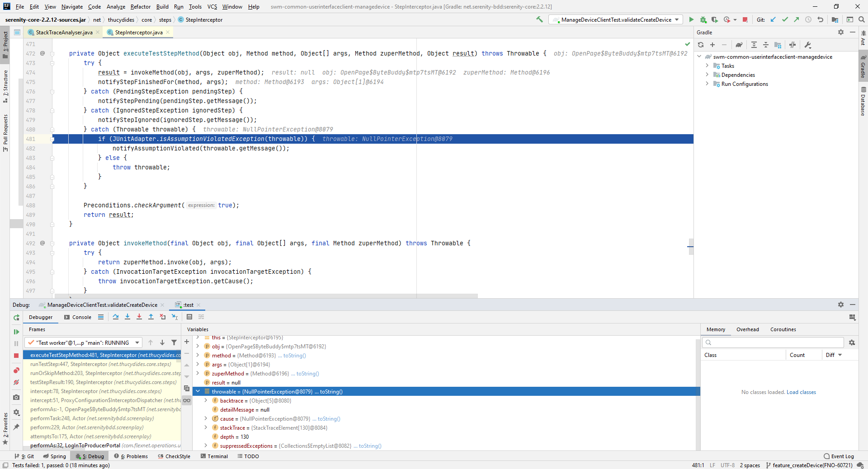Open Evaluate Expression calculator icon

(x=189, y=317)
